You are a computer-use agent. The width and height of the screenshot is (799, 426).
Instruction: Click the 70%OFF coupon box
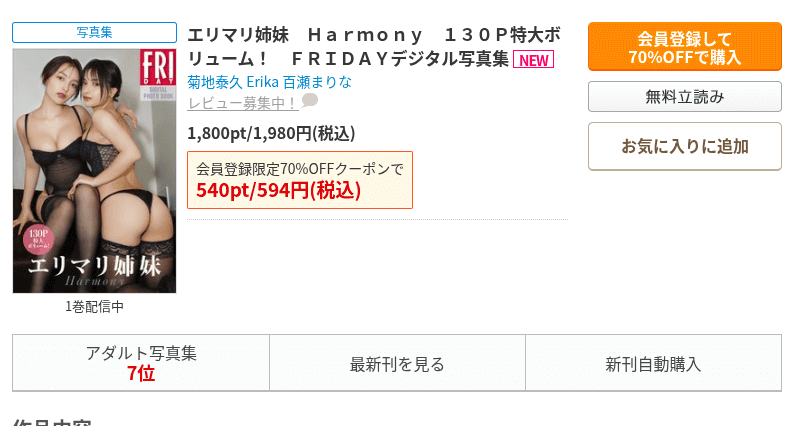[299, 180]
